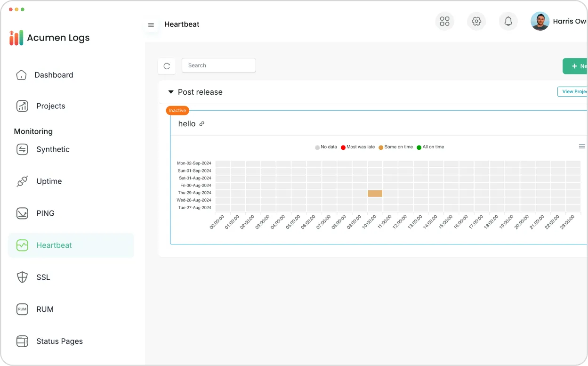
Task: Click the Projects chart icon
Action: pos(22,106)
